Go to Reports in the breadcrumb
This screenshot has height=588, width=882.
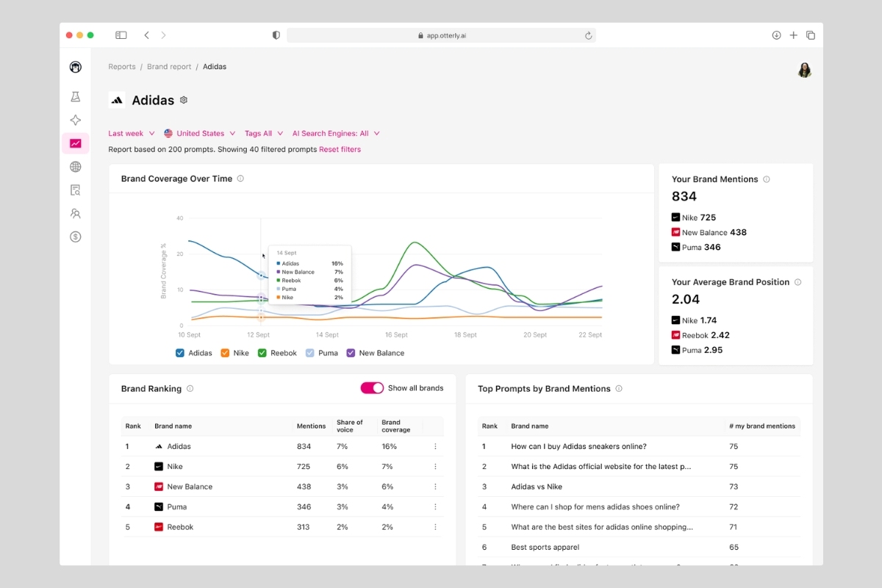[x=122, y=67]
